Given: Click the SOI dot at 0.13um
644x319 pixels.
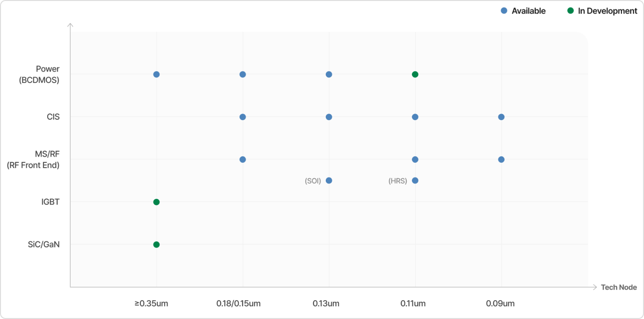Looking at the screenshot, I should [329, 181].
